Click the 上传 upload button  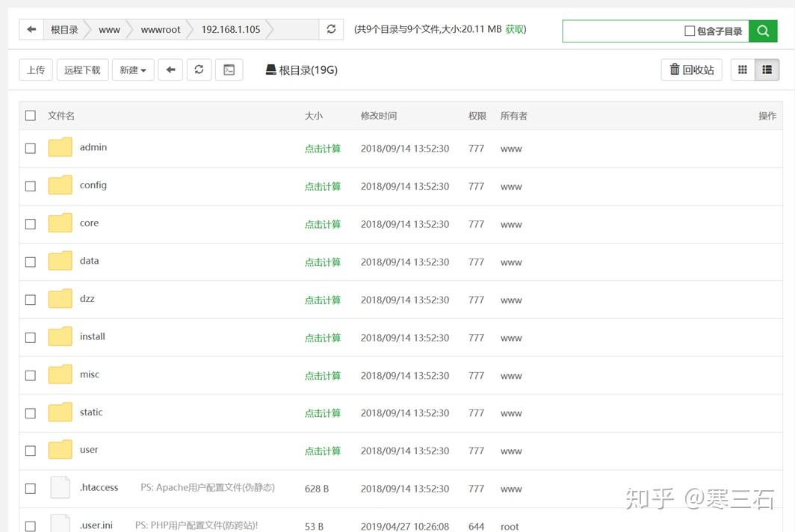click(x=36, y=70)
